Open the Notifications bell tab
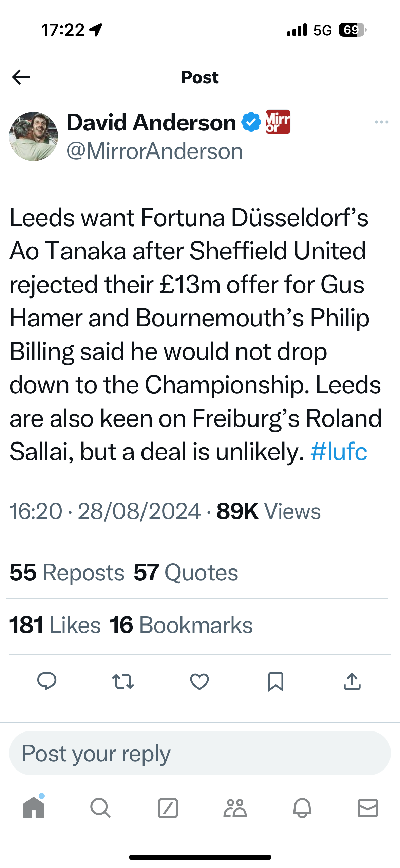 302,808
